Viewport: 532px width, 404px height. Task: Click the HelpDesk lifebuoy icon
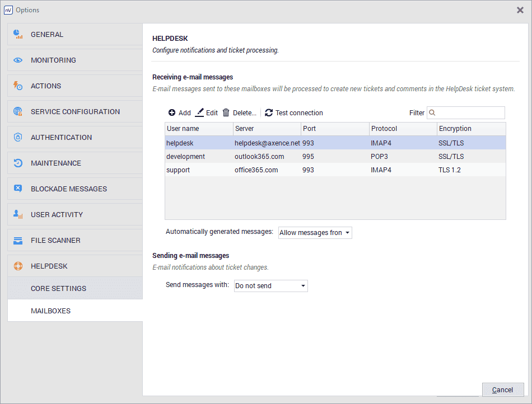pos(18,266)
